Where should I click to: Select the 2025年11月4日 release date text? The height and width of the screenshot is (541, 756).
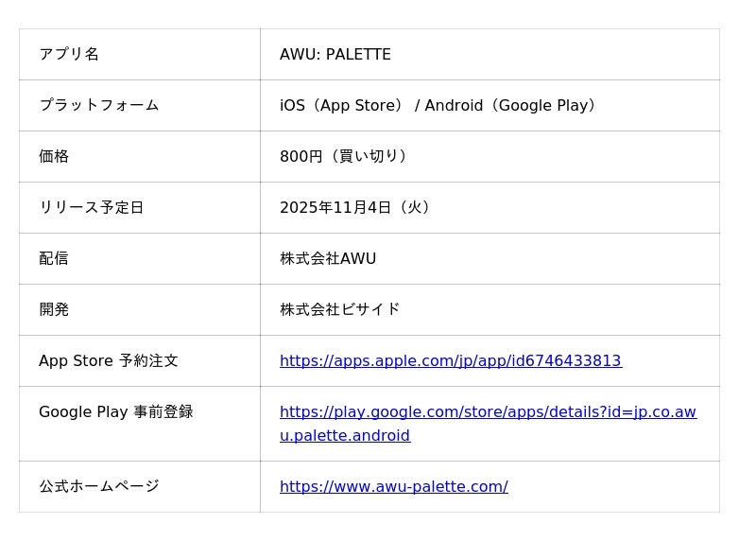pos(335,207)
